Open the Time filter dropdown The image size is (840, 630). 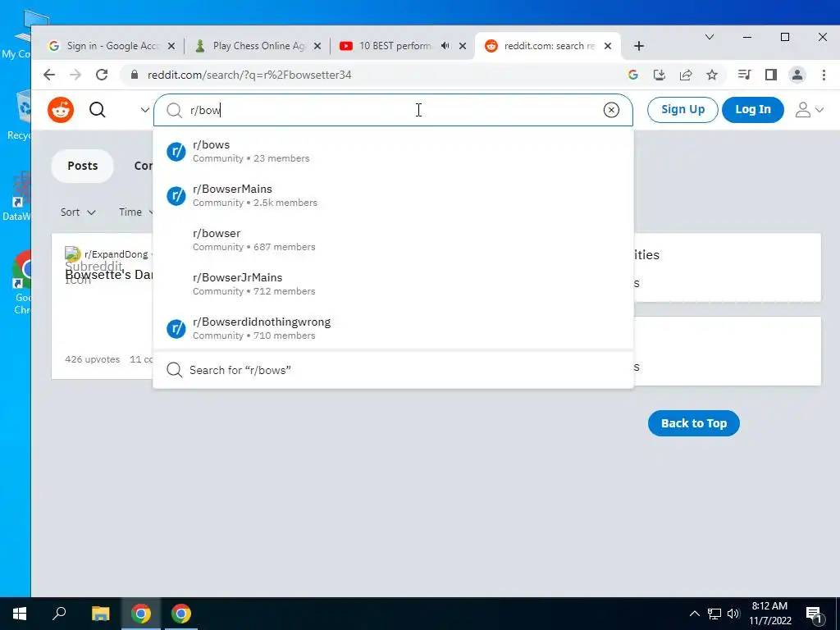coord(136,212)
